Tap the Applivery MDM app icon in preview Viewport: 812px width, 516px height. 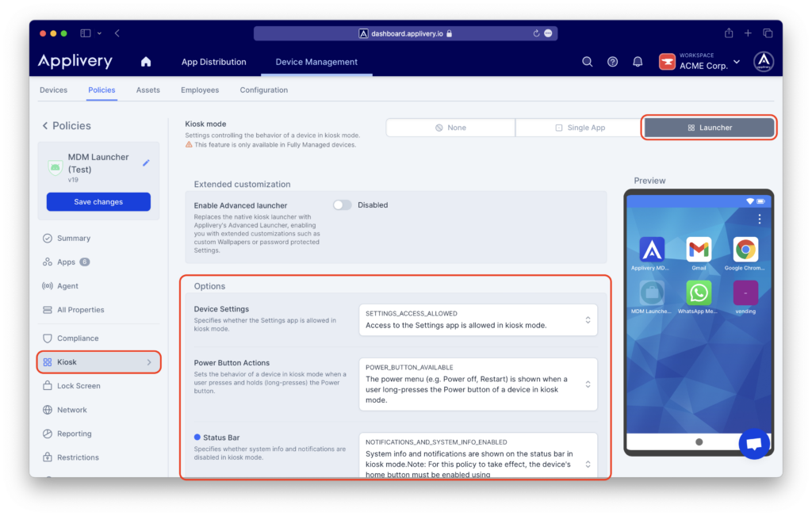652,250
